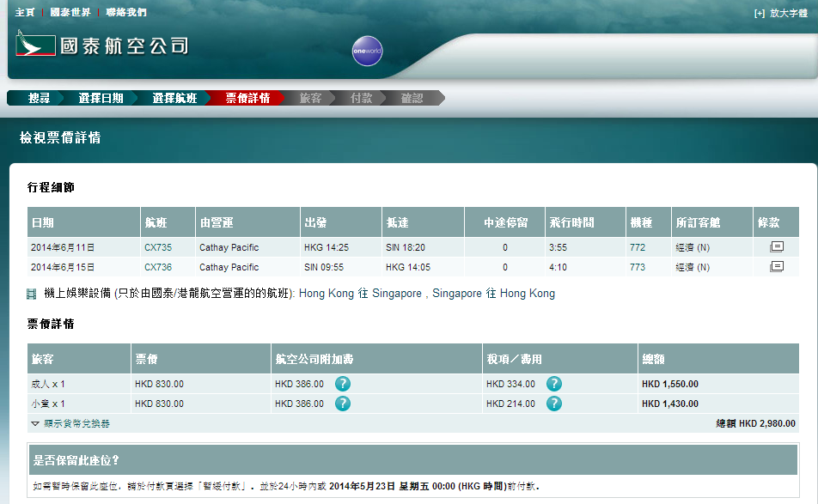818x504 pixels.
Task: Open fare conditions icon for flight CX735
Action: (776, 246)
